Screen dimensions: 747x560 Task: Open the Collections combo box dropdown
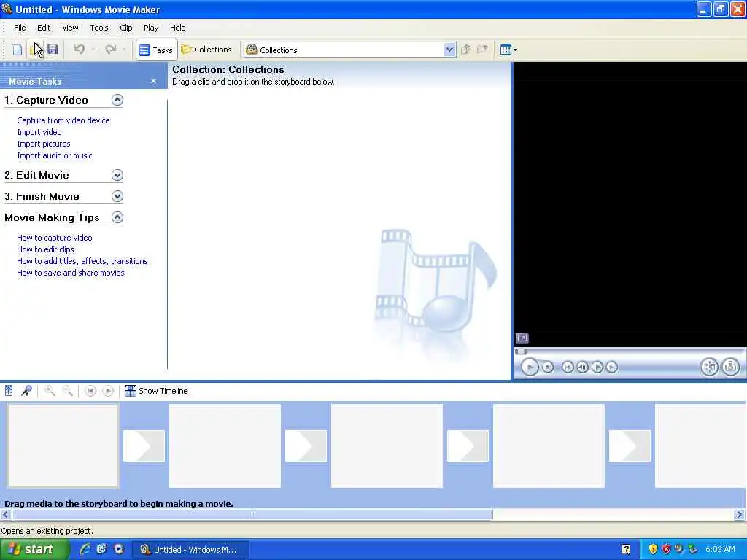tap(449, 50)
